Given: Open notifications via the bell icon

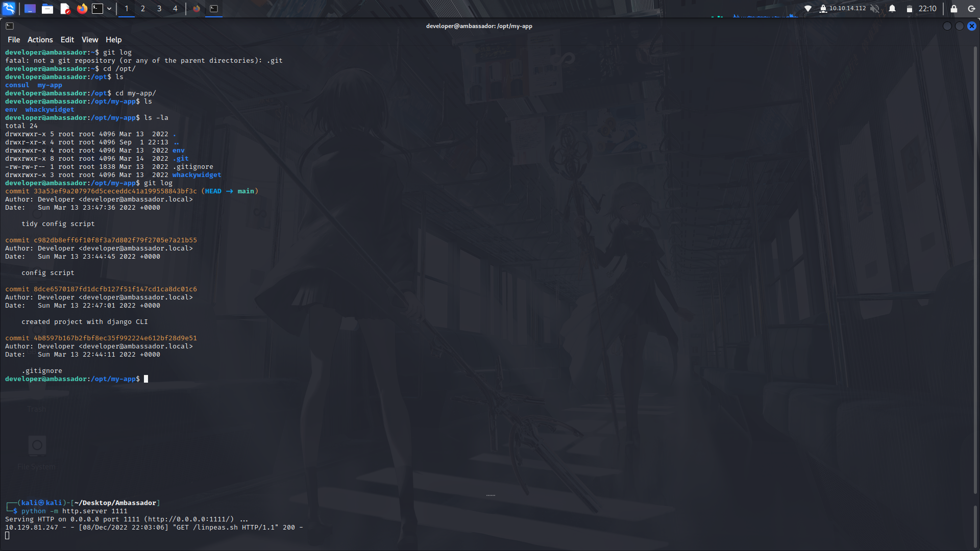Looking at the screenshot, I should [892, 9].
